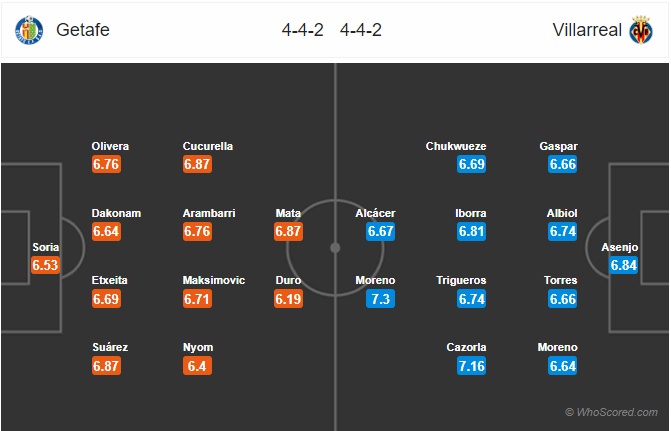
Task: Click the Villarreal club crest icon
Action: tap(641, 30)
